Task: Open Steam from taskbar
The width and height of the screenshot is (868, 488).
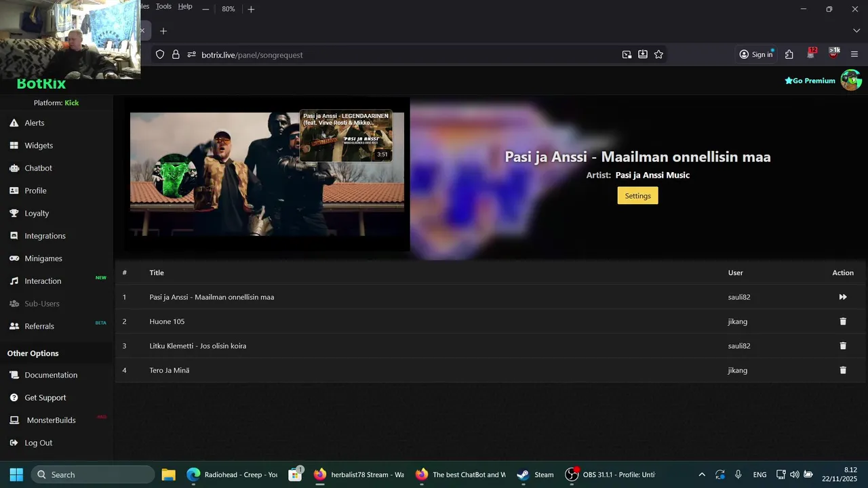Action: tap(535, 474)
